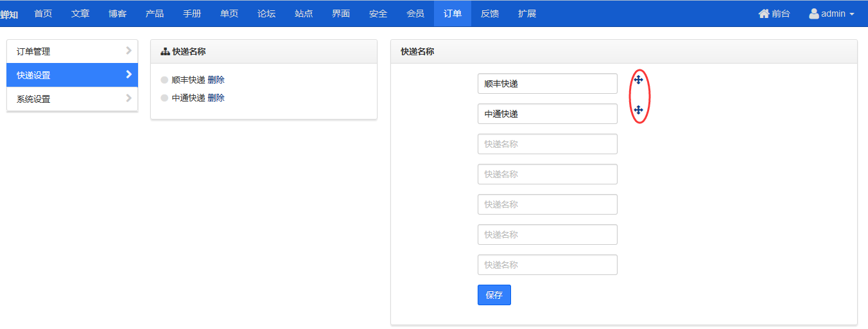Click the move icon beside 顺丰快递 field

[x=638, y=80]
